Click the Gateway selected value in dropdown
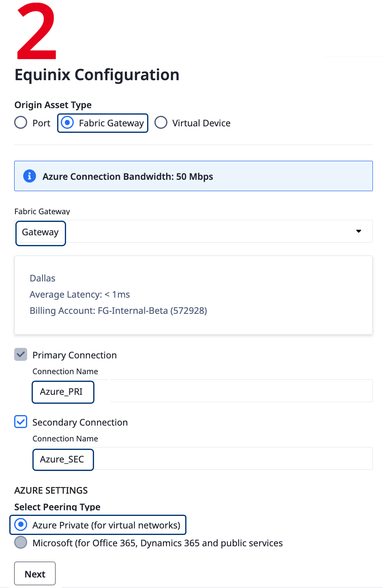The width and height of the screenshot is (383, 588). (x=40, y=232)
